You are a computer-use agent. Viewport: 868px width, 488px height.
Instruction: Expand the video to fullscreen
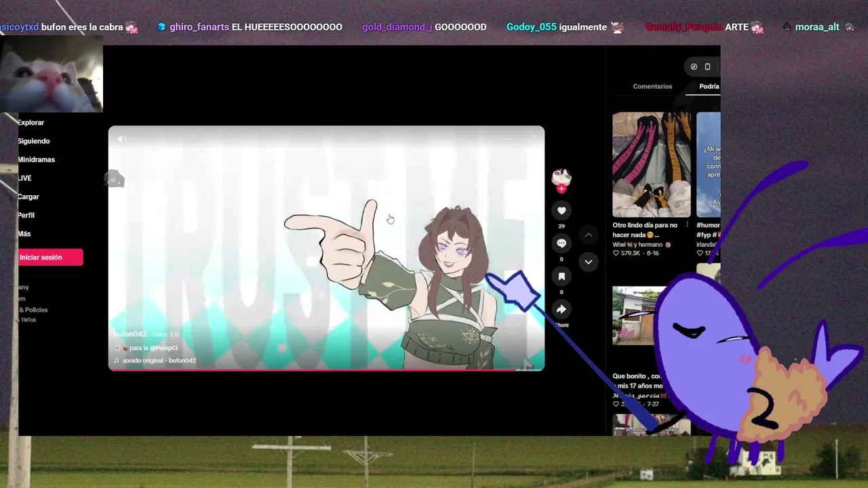click(x=531, y=139)
